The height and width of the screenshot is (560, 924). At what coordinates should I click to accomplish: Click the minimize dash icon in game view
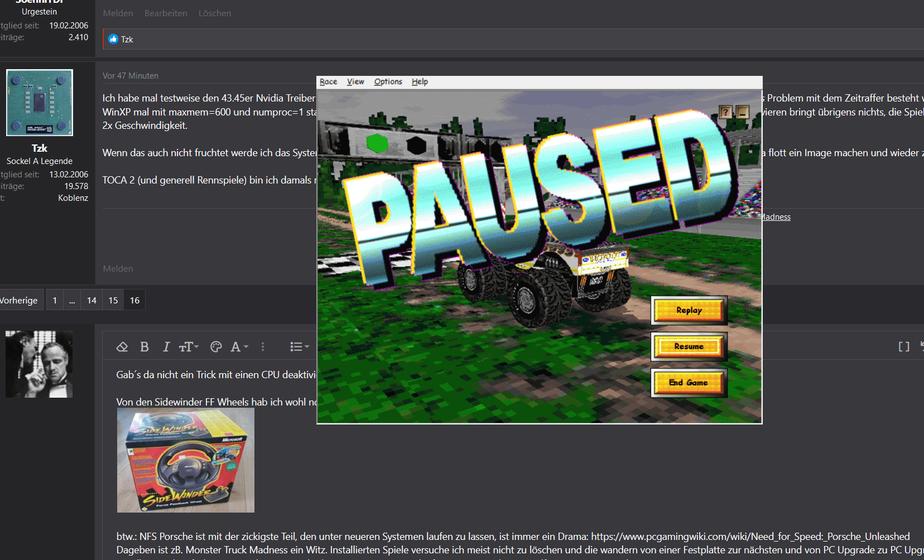(x=742, y=112)
